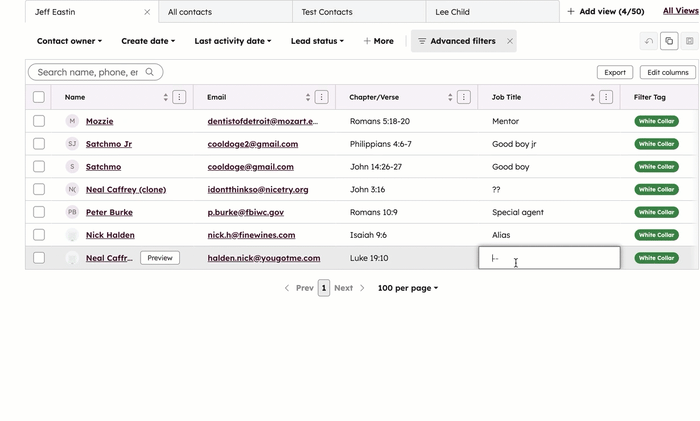Click the save view icon
Image resolution: width=700 pixels, height=421 pixels.
690,41
